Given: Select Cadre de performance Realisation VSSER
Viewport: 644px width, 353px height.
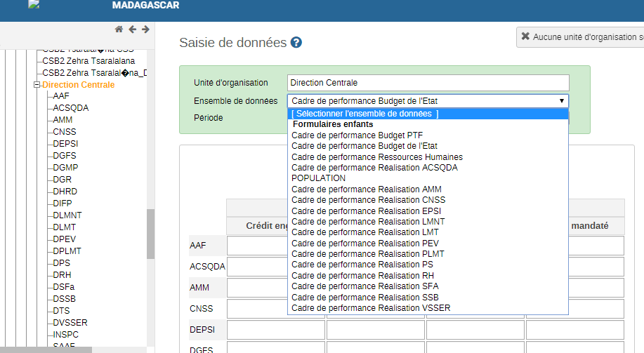Looking at the screenshot, I should 371,308.
